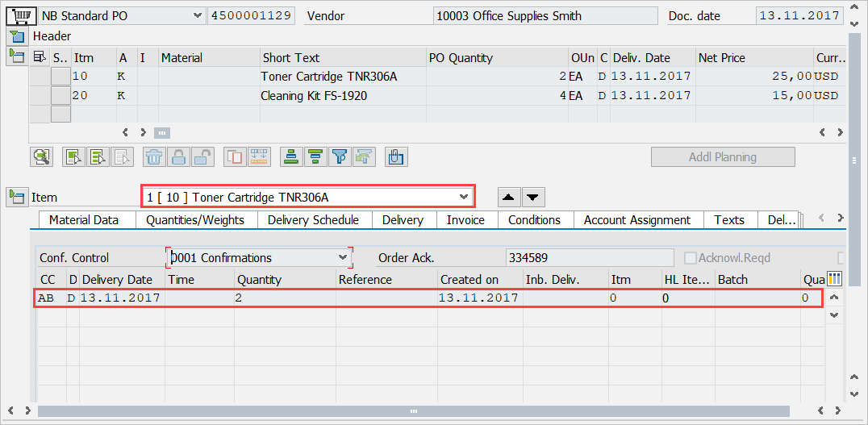868x425 pixels.
Task: Click the item details magnifier icon
Action: [41, 157]
